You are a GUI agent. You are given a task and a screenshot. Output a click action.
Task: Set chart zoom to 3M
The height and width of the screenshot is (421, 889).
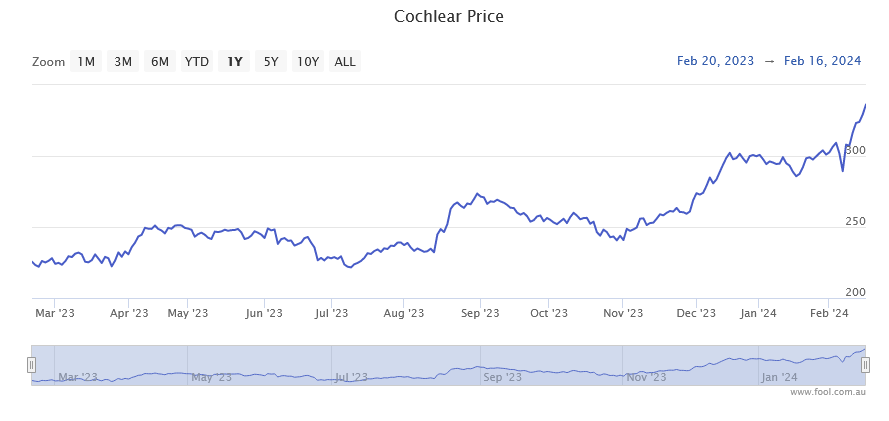(x=123, y=62)
